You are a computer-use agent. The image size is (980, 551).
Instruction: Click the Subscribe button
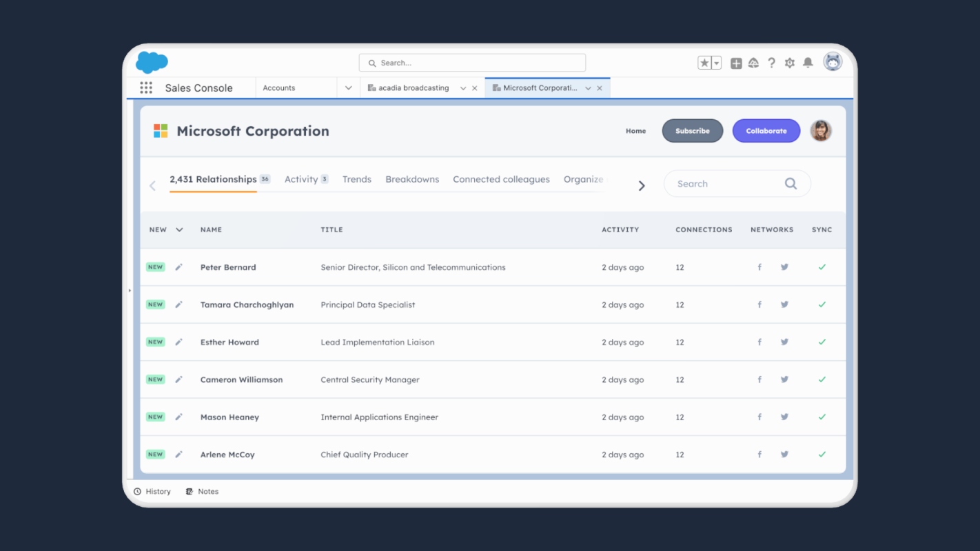tap(693, 131)
